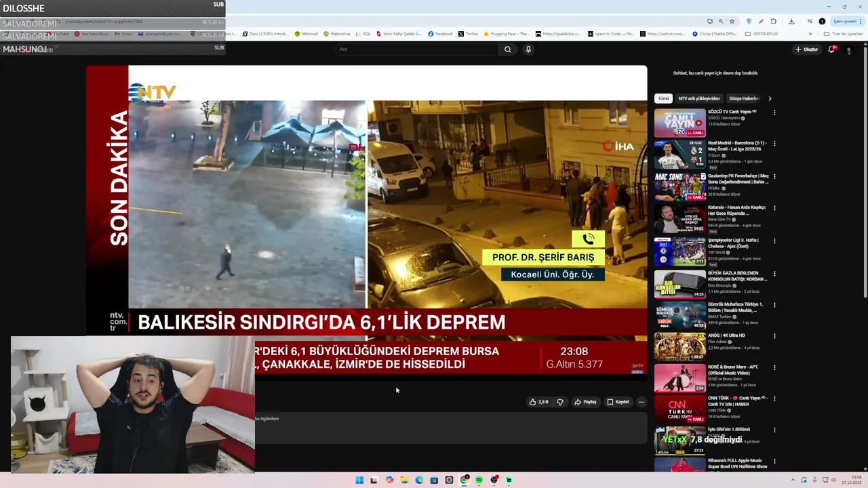The image size is (868, 488).
Task: Open the CNN TÜRK live stream thumbnail
Action: click(x=679, y=410)
